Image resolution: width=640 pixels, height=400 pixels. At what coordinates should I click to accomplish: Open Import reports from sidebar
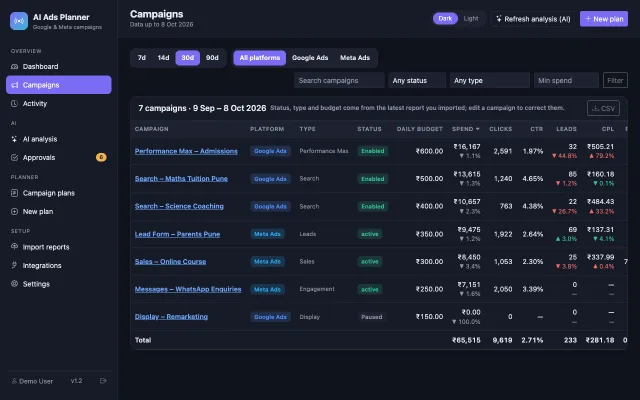coord(58,247)
